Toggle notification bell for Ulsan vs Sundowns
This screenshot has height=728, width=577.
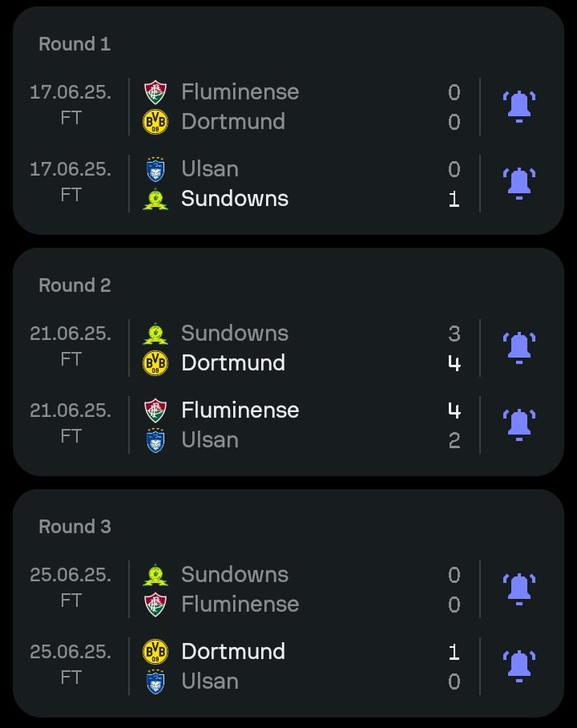click(519, 184)
